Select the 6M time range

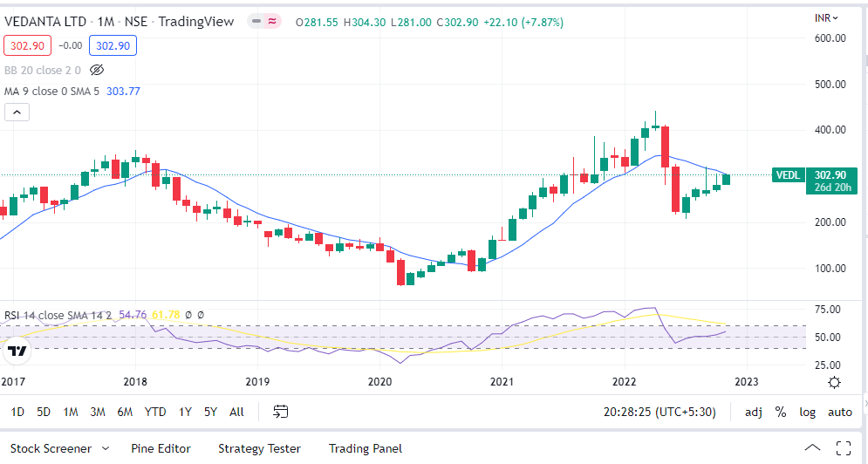click(x=125, y=412)
